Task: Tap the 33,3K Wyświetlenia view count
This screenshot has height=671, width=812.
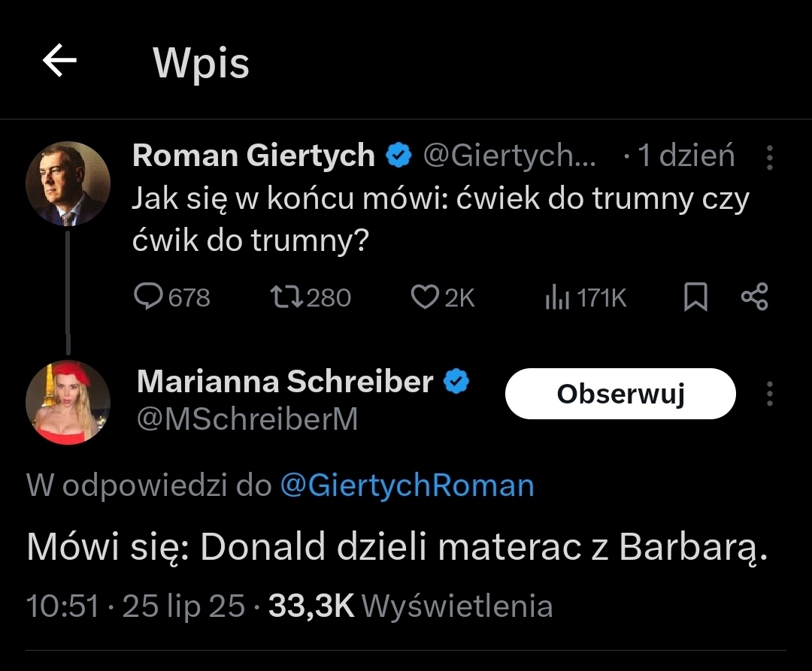Action: (411, 606)
